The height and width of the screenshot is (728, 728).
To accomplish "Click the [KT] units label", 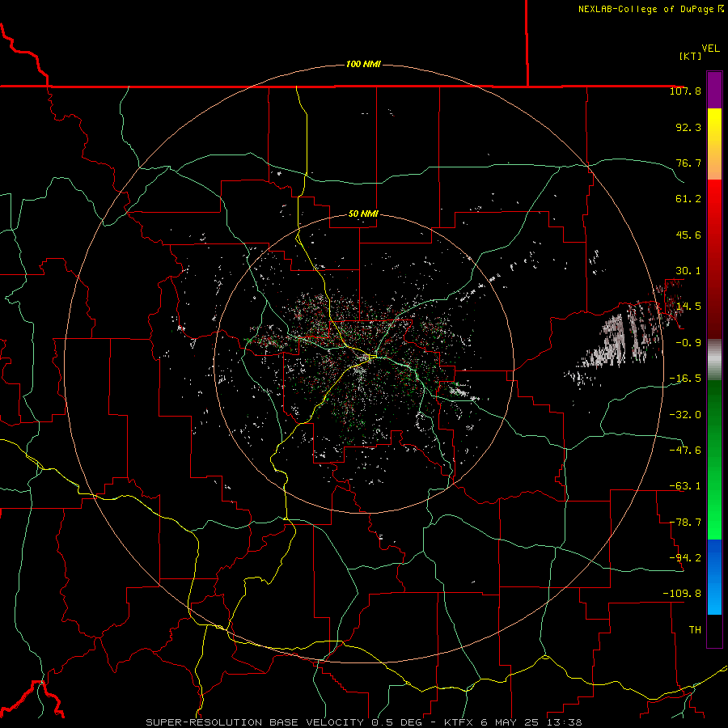I will pyautogui.click(x=691, y=56).
